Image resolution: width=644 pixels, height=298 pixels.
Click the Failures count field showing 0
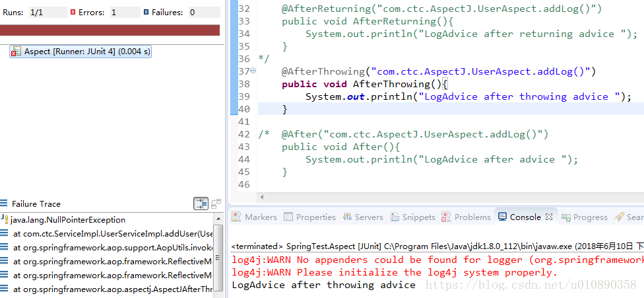(x=204, y=13)
